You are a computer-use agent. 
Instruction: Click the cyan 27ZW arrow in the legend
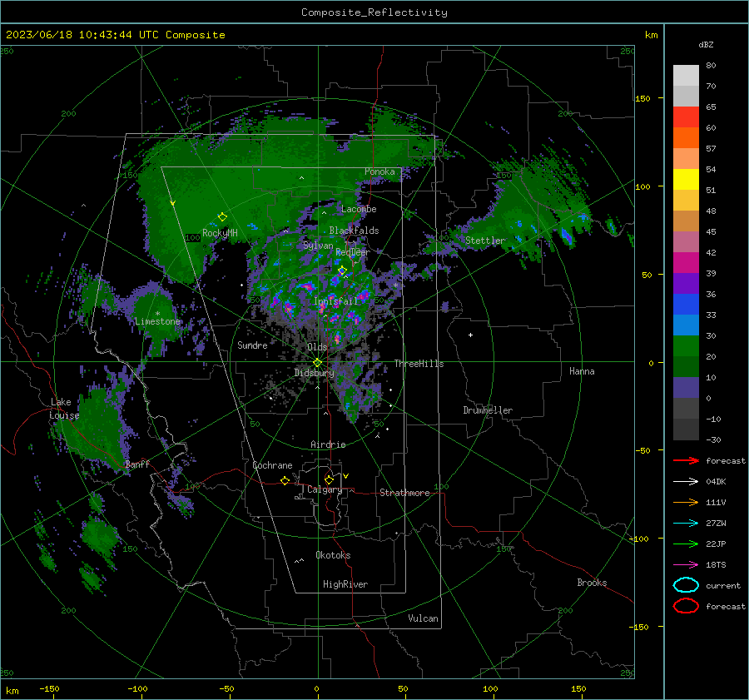point(686,524)
